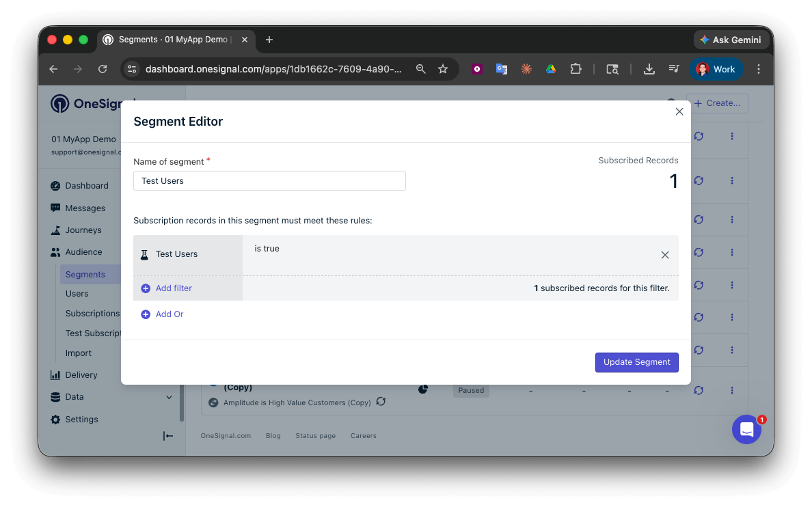Screen dimensions: 812x507
Task: Open the Work profile menu
Action: (716, 69)
